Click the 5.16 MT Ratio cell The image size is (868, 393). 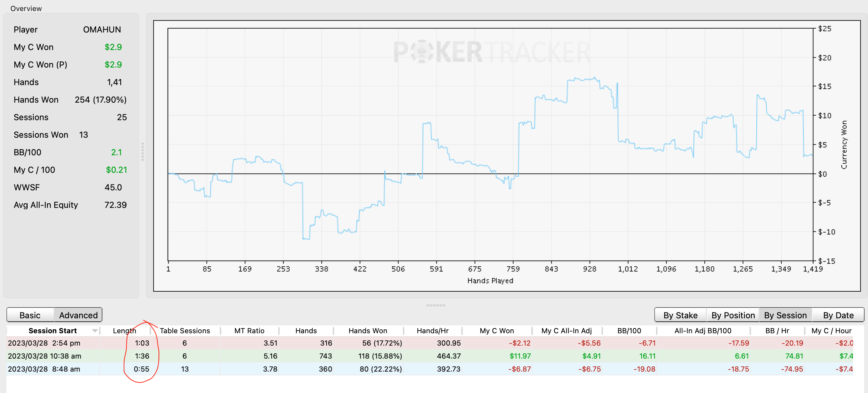point(270,356)
